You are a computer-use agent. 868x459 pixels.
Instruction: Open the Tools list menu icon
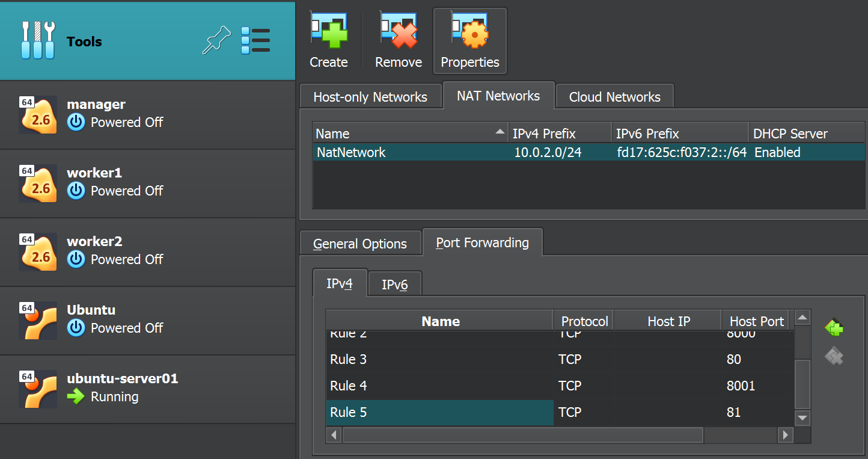(x=255, y=40)
